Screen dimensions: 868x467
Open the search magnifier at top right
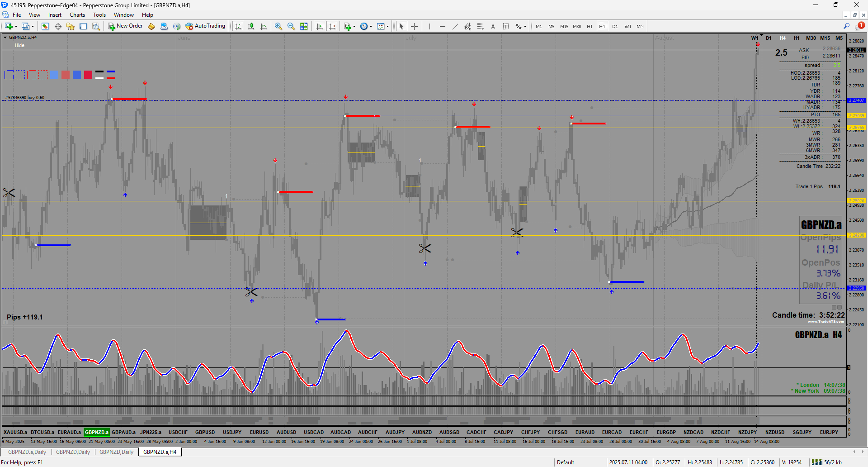coord(847,26)
